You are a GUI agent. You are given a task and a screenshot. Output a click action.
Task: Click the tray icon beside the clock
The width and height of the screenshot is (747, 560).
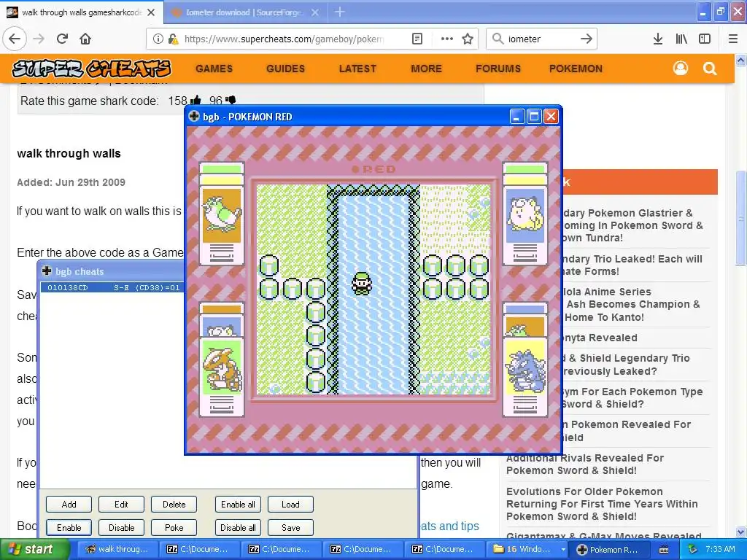click(x=692, y=549)
